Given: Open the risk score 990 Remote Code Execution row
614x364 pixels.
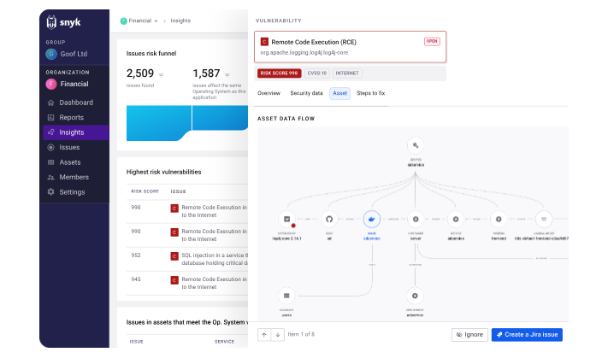Looking at the screenshot, I should click(187, 235).
